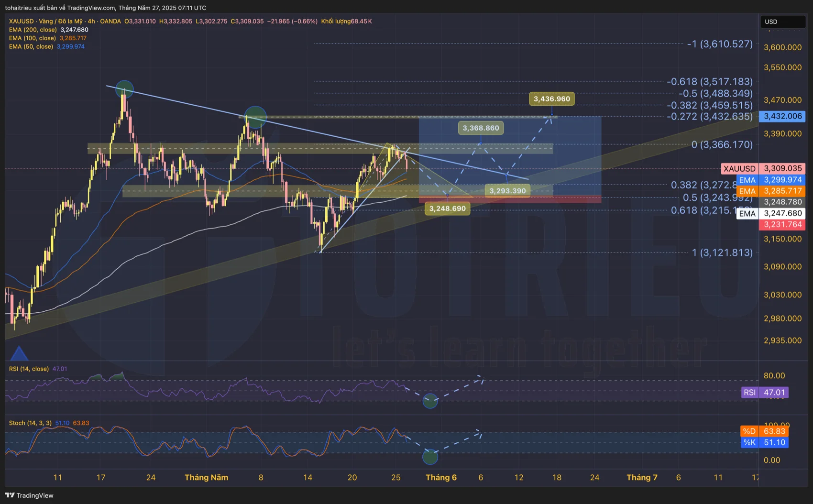Image resolution: width=813 pixels, height=504 pixels.
Task: Click the Tháng Năm label on time axis
Action: 206,477
